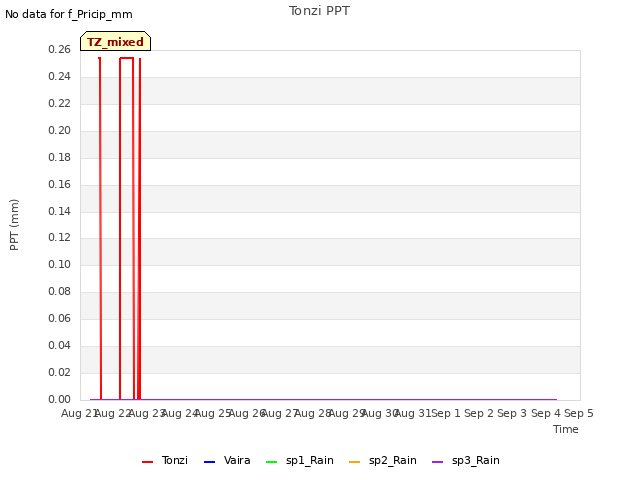This screenshot has height=480, width=640.
Task: Click the Sep 1 x-axis tick label
Action: (x=446, y=413)
